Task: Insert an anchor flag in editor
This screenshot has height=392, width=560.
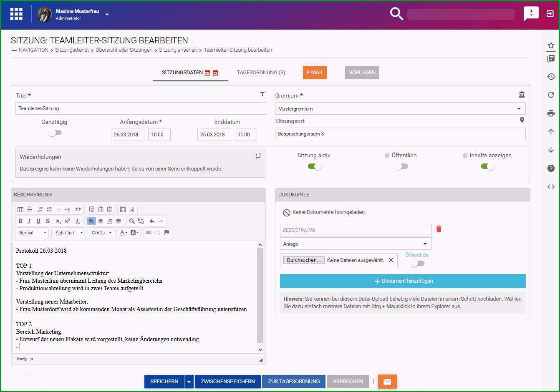Action: point(167,233)
